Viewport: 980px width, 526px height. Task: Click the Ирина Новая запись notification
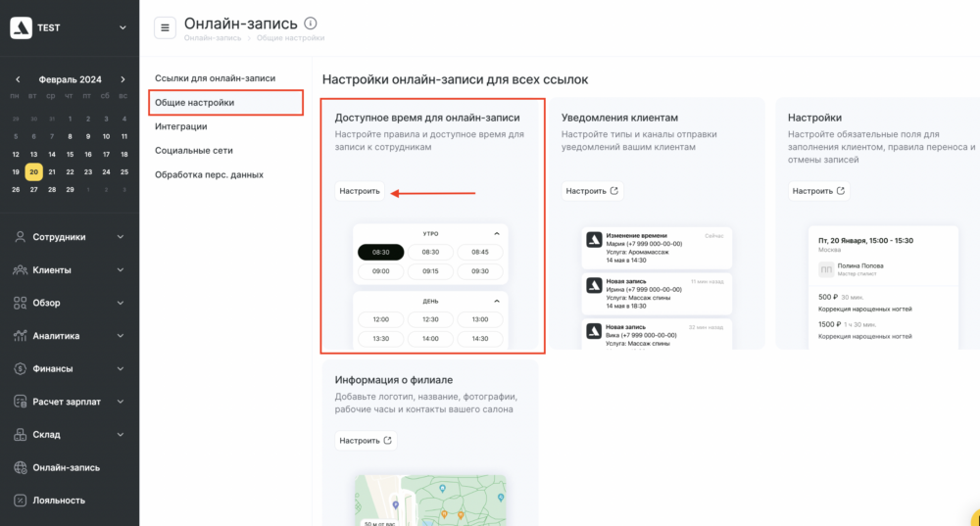tap(657, 294)
